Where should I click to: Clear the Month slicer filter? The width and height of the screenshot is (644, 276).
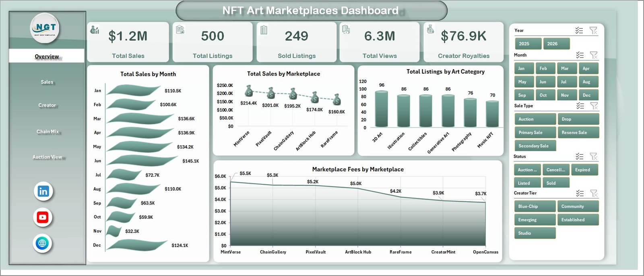click(594, 55)
